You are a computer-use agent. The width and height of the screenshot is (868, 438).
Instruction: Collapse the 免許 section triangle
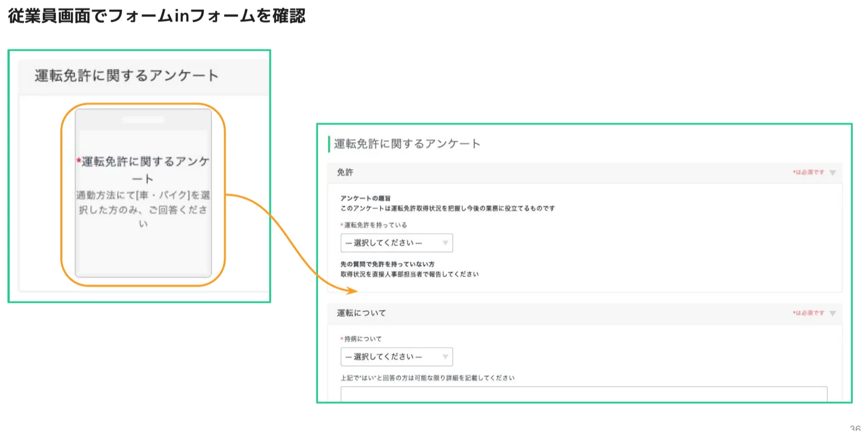(x=833, y=173)
